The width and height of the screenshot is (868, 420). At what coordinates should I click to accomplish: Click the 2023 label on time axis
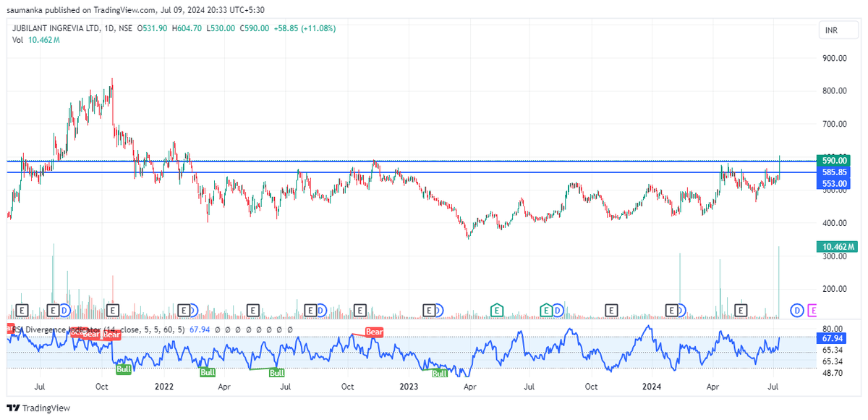pyautogui.click(x=409, y=387)
